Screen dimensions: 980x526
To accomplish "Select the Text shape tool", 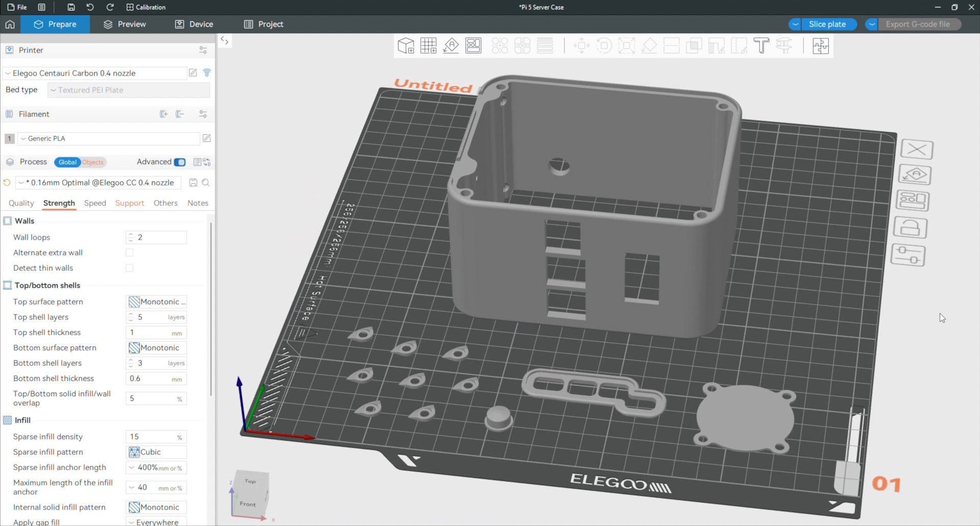I will [x=761, y=46].
